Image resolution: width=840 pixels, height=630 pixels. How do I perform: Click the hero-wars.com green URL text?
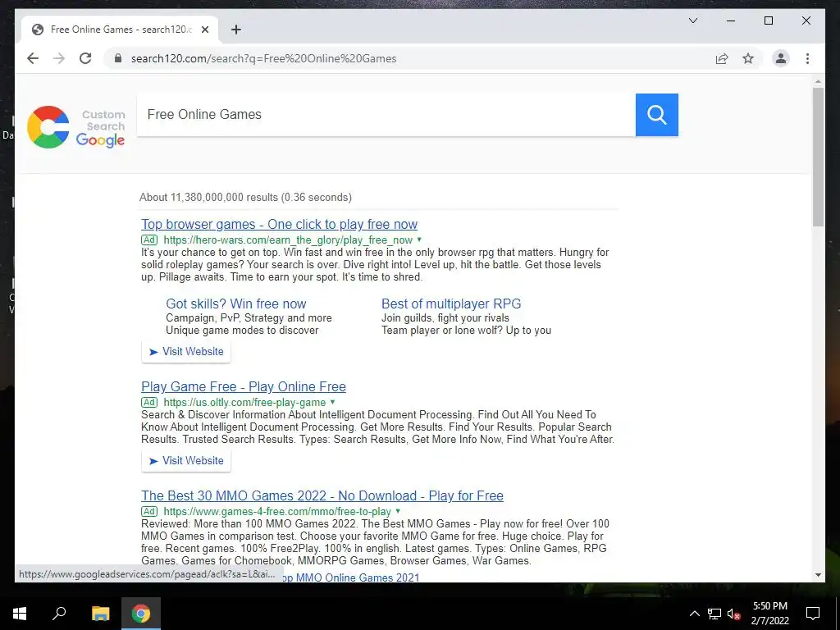click(x=288, y=240)
